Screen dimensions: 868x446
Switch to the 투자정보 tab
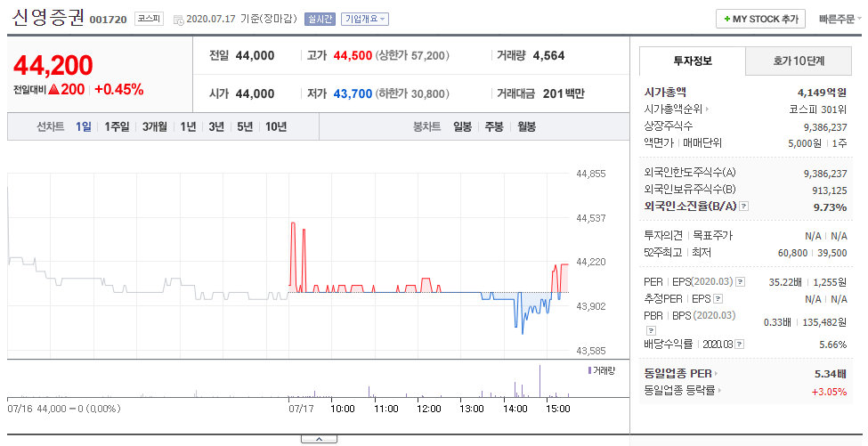tap(693, 61)
